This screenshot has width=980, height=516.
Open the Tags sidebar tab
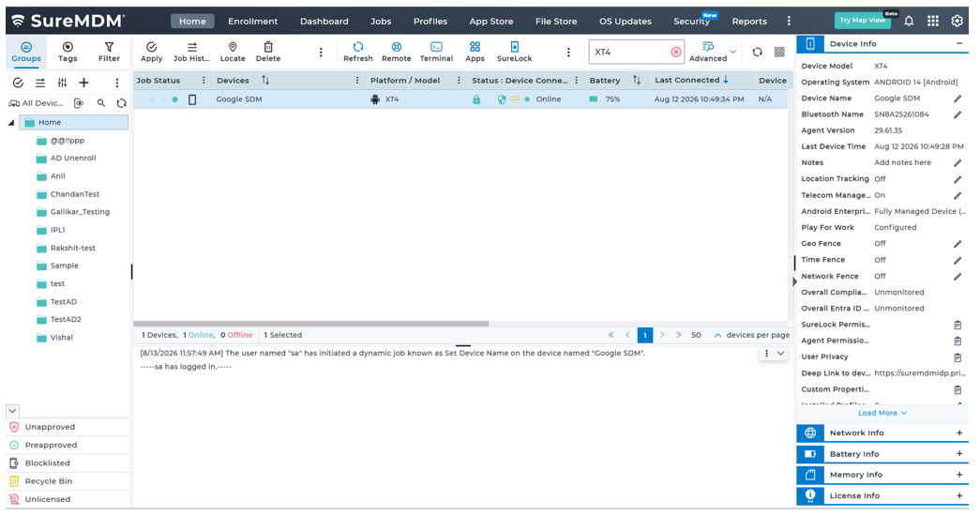(68, 52)
